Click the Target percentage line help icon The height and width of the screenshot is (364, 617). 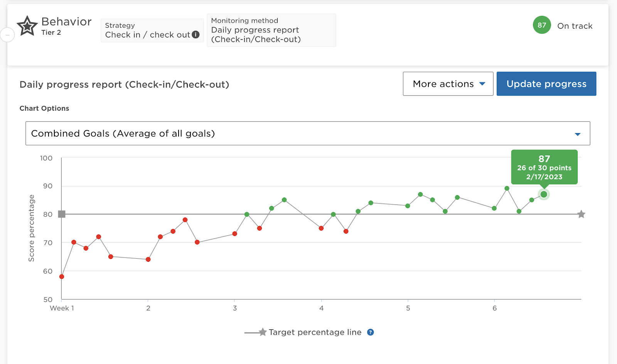pyautogui.click(x=370, y=332)
